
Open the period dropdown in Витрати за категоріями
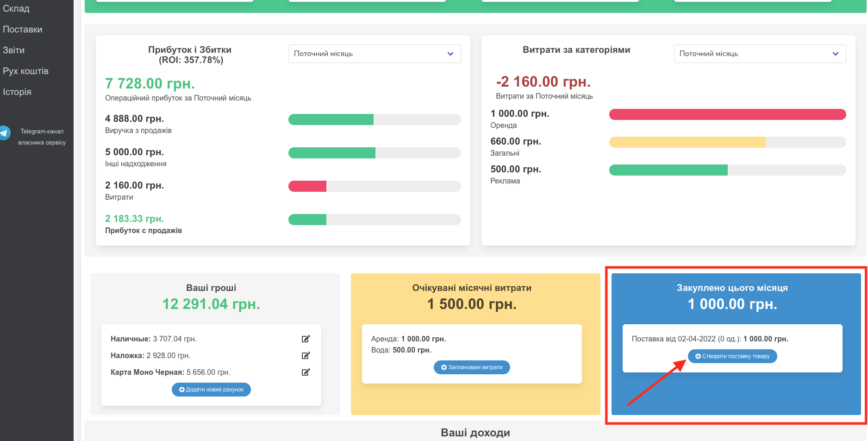point(760,54)
